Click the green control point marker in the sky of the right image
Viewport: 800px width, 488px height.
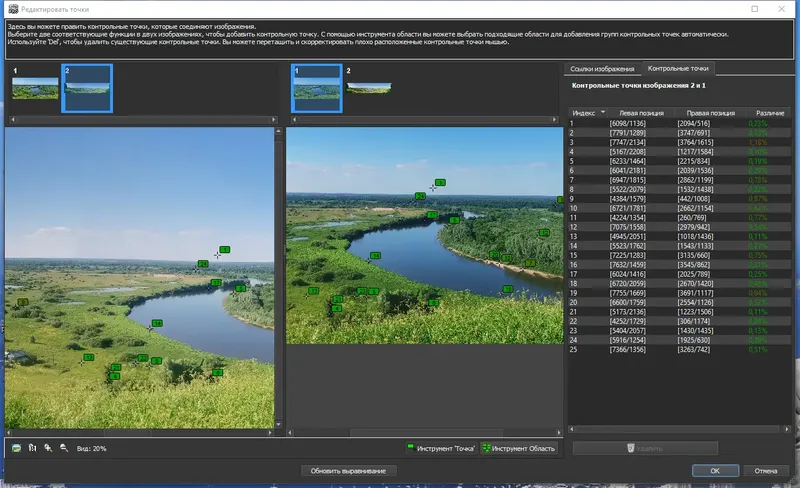[x=440, y=183]
